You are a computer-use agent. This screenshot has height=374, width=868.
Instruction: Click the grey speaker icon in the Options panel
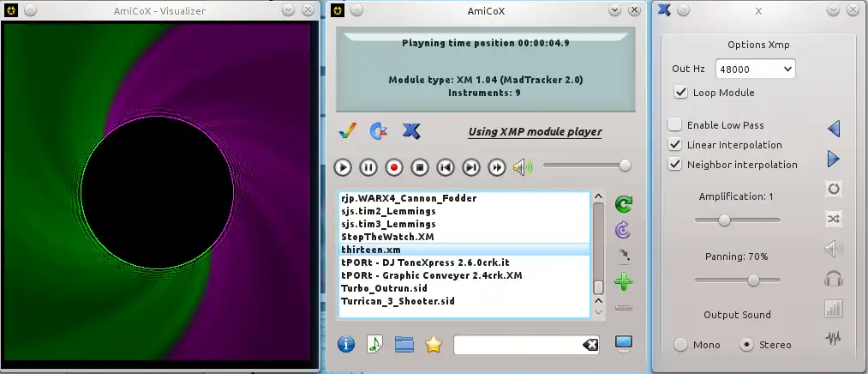pos(834,249)
